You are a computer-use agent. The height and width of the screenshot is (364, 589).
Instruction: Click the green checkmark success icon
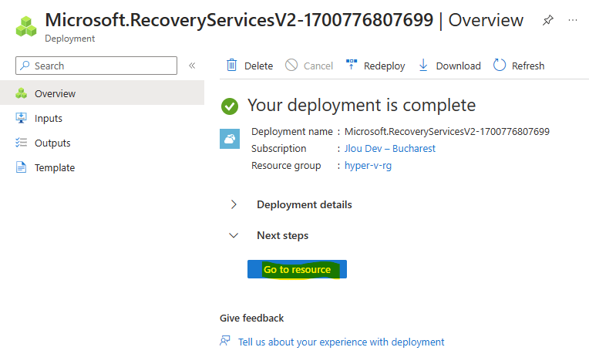point(230,106)
